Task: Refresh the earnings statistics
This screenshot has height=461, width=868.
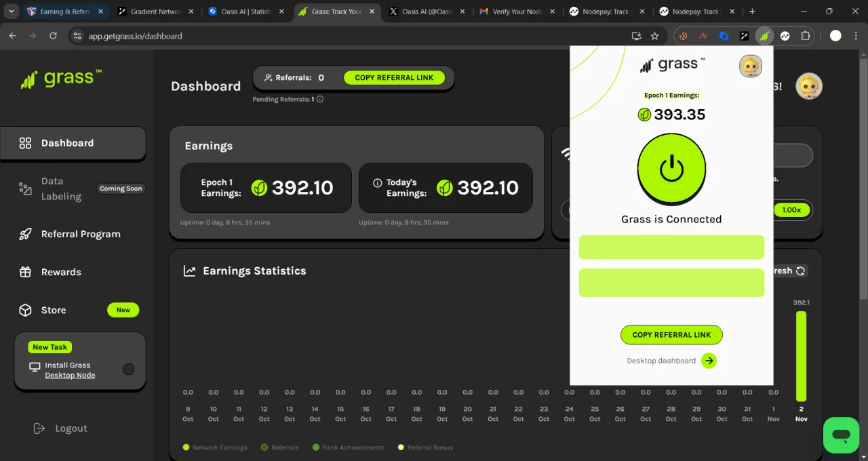Action: [x=801, y=270]
